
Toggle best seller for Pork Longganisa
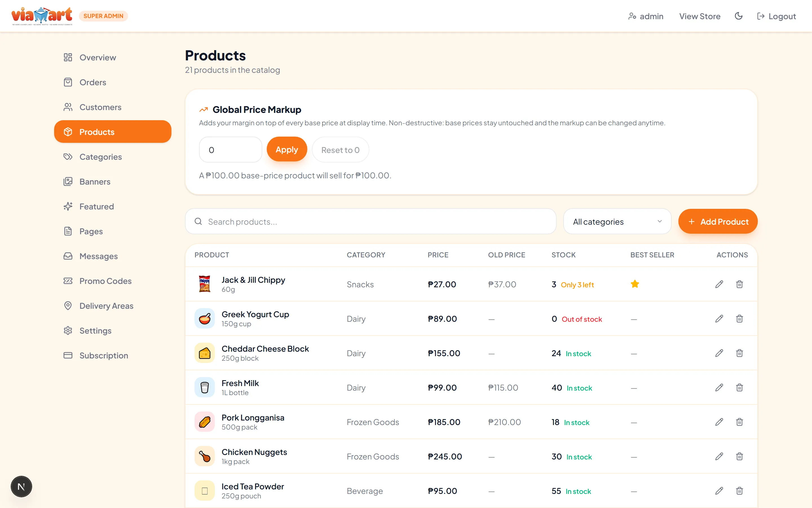[x=634, y=423]
